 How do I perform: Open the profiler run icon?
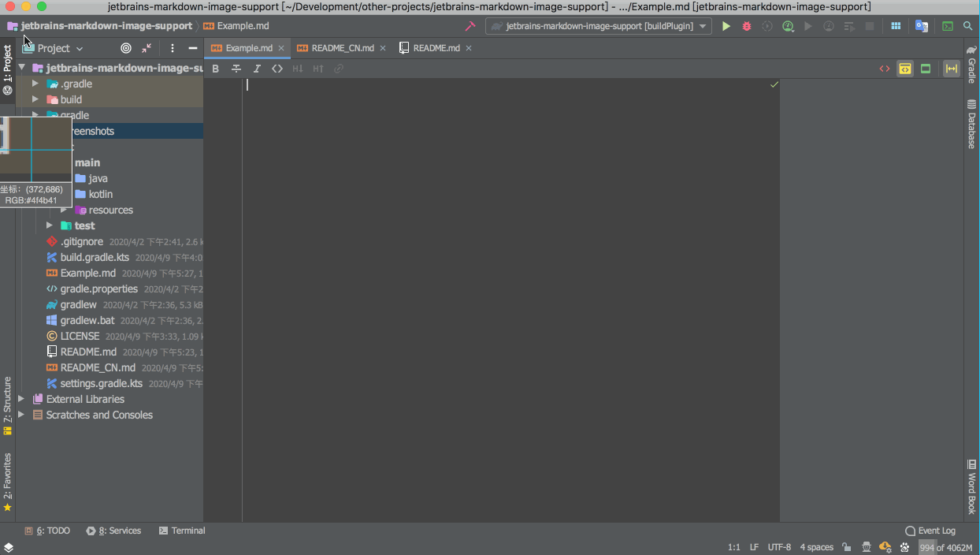[x=788, y=26]
